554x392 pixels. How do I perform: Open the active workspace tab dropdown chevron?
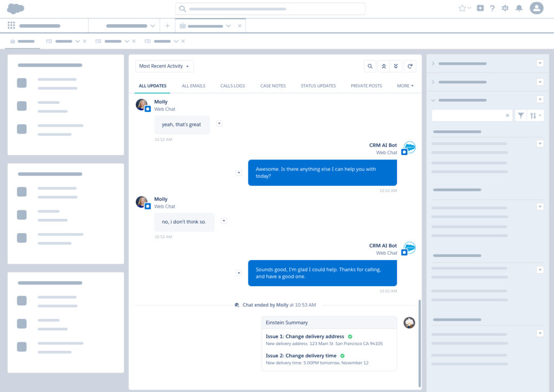pyautogui.click(x=228, y=26)
